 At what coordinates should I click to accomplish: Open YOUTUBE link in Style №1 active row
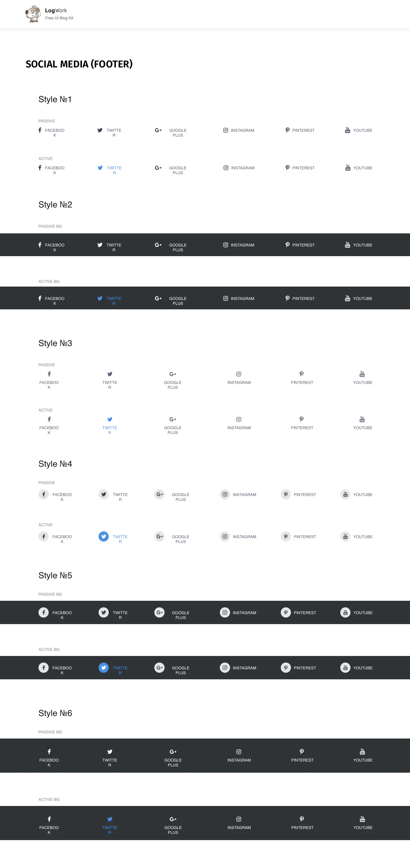pos(363,168)
